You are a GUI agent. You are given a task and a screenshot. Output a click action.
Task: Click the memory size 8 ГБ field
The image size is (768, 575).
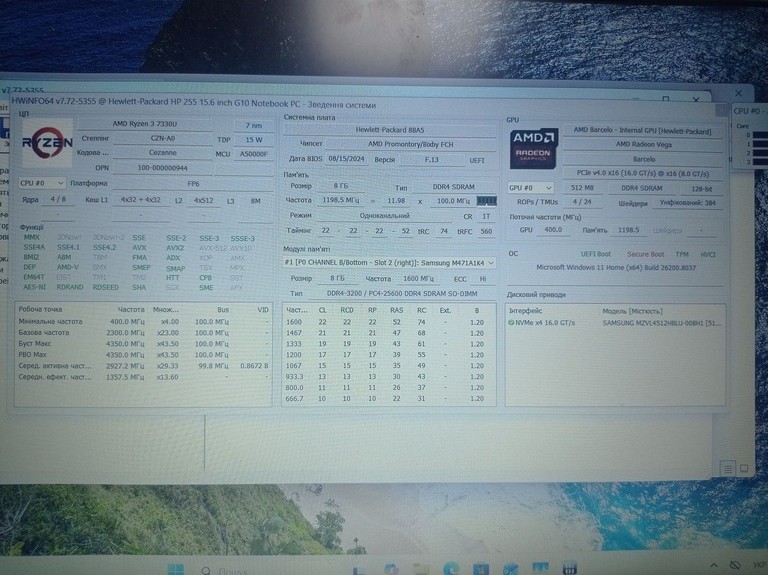(x=340, y=186)
